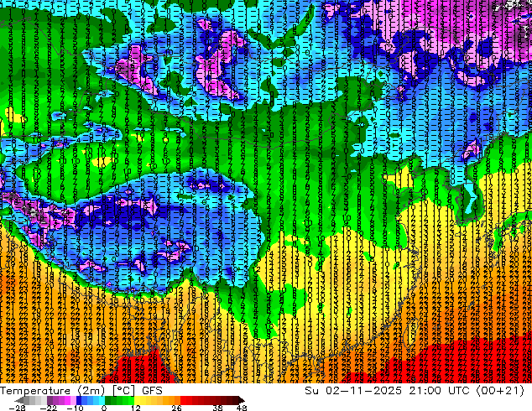532x411 pixels.
Task: Click the date 'Su 02-11-2025'
Action: coord(353,391)
